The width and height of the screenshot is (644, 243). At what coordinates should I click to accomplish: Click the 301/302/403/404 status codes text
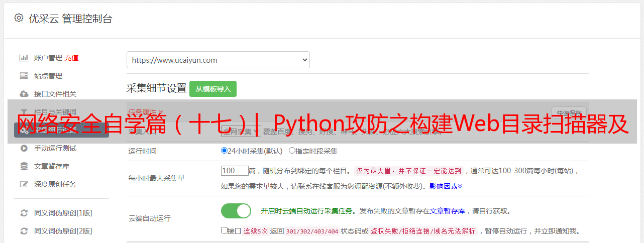tap(312, 231)
